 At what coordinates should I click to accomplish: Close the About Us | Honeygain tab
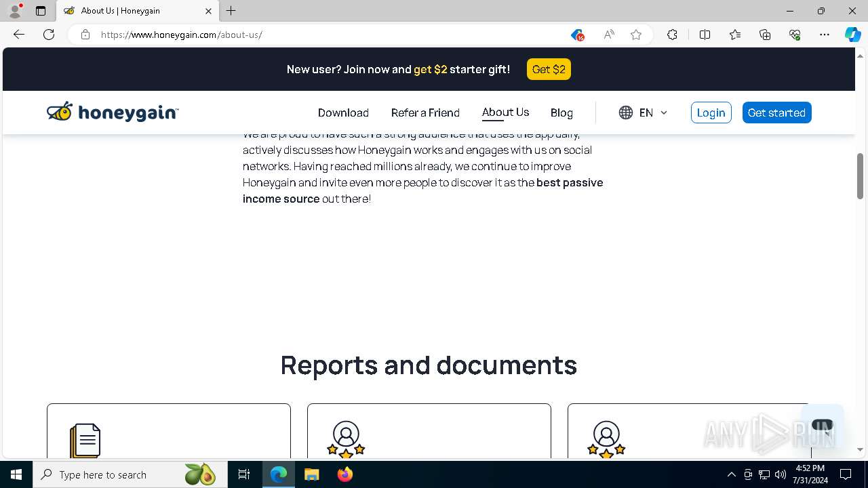tap(208, 11)
